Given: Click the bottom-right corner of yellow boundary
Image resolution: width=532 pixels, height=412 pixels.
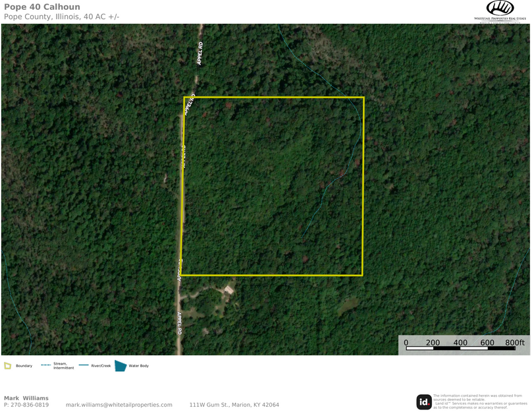Looking at the screenshot, I should [363, 275].
